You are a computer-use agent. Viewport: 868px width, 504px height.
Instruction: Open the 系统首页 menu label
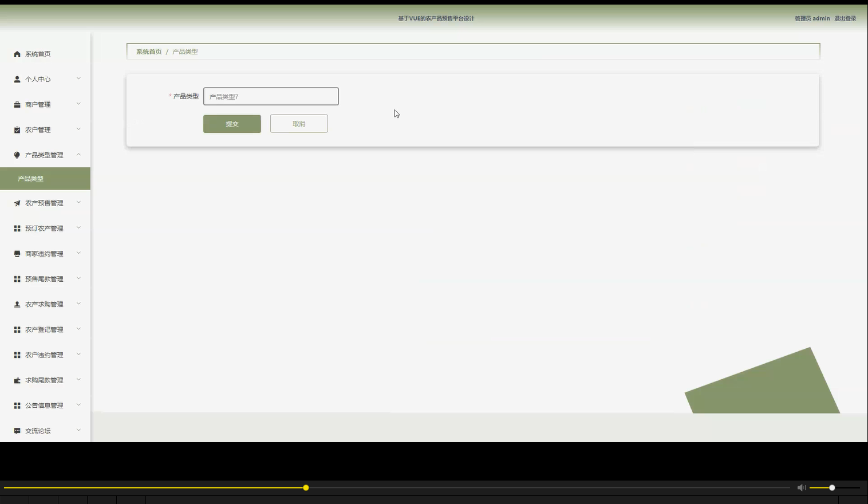point(38,54)
